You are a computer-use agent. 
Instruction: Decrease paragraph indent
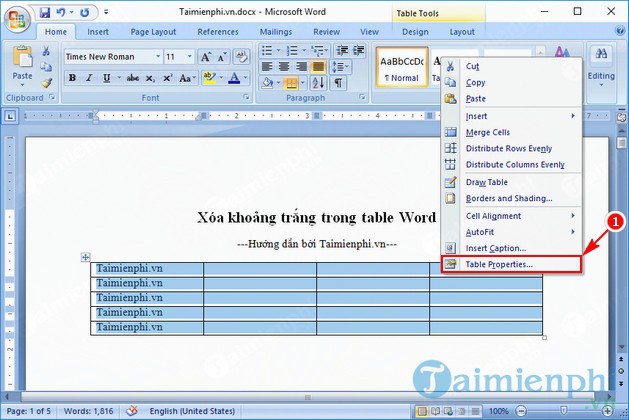342,51
